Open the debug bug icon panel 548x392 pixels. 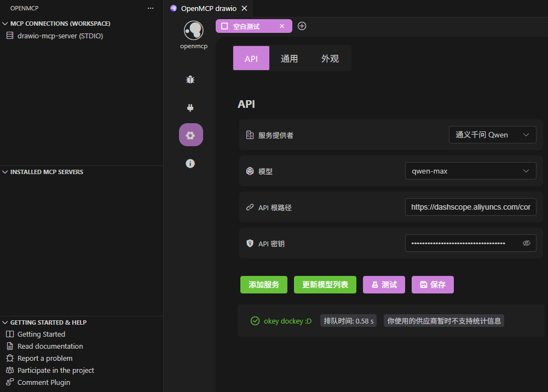pyautogui.click(x=190, y=79)
